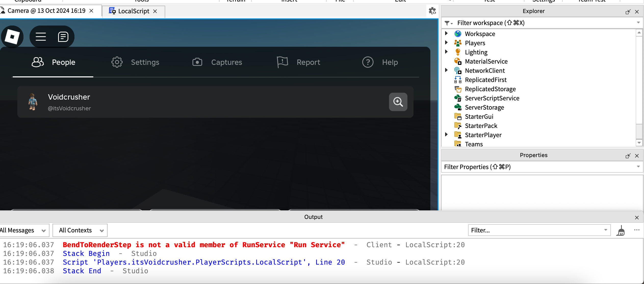Select the Help menu tab
The height and width of the screenshot is (284, 644).
click(380, 62)
